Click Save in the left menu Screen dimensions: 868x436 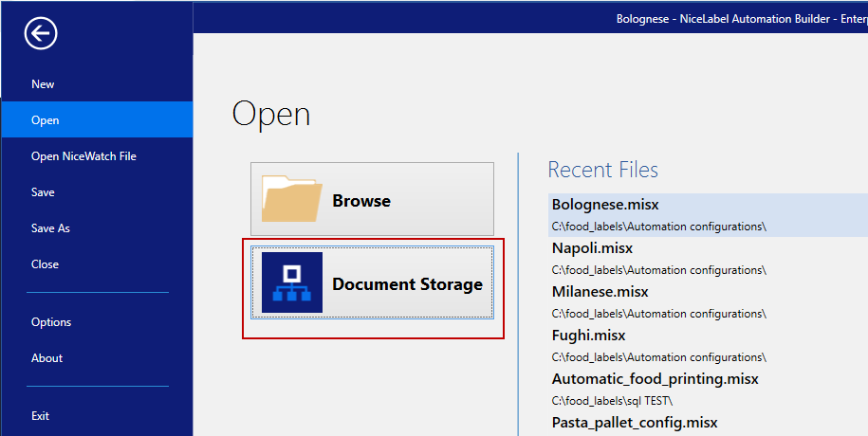(x=43, y=192)
